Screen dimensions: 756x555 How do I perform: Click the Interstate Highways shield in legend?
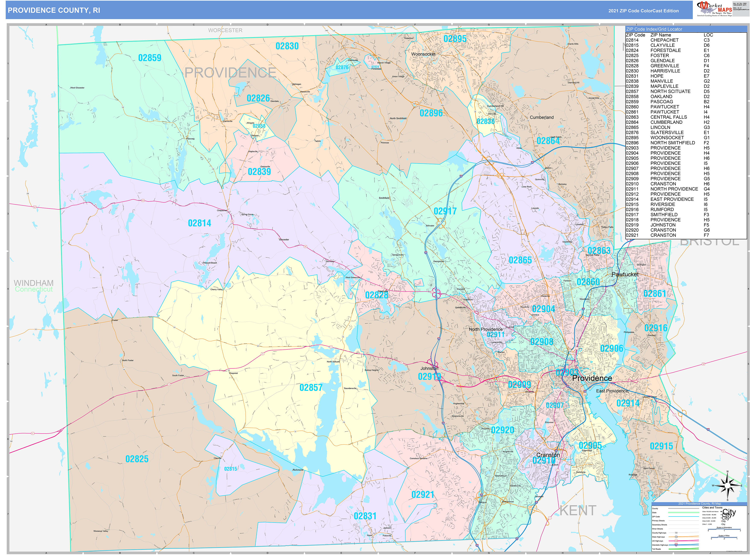coord(676,545)
